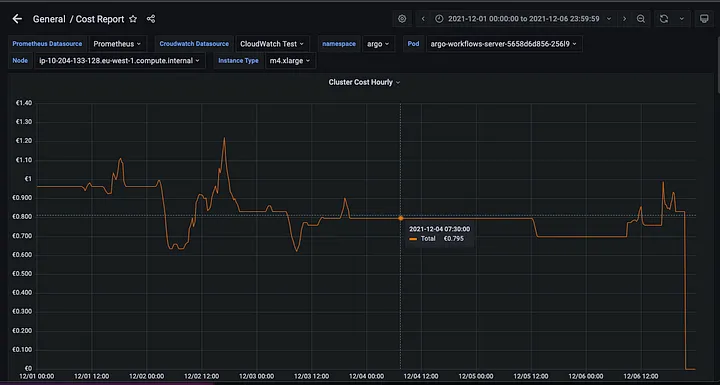720x385 pixels.
Task: Click the Croudwatch Datasource label
Action: tap(194, 44)
